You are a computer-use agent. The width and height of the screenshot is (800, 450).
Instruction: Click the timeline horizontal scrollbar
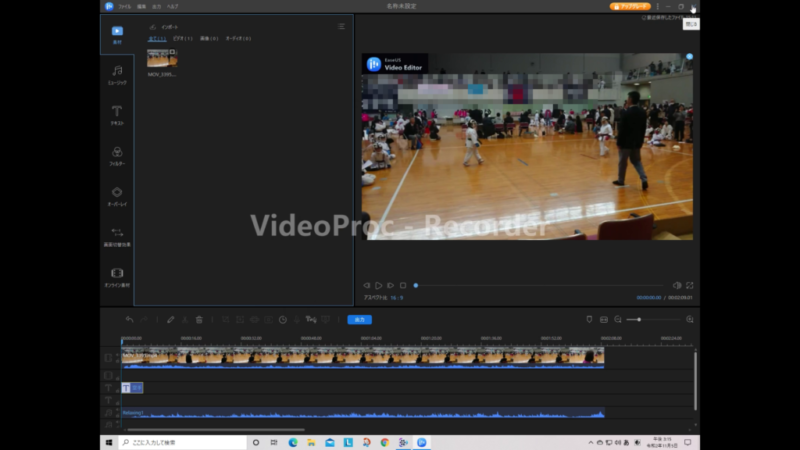tap(216, 430)
